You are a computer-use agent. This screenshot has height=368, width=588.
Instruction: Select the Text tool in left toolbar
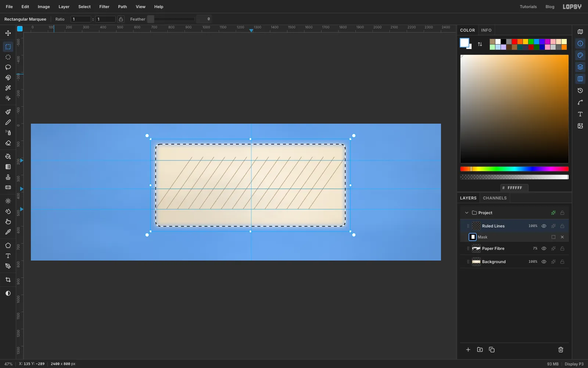(8, 256)
